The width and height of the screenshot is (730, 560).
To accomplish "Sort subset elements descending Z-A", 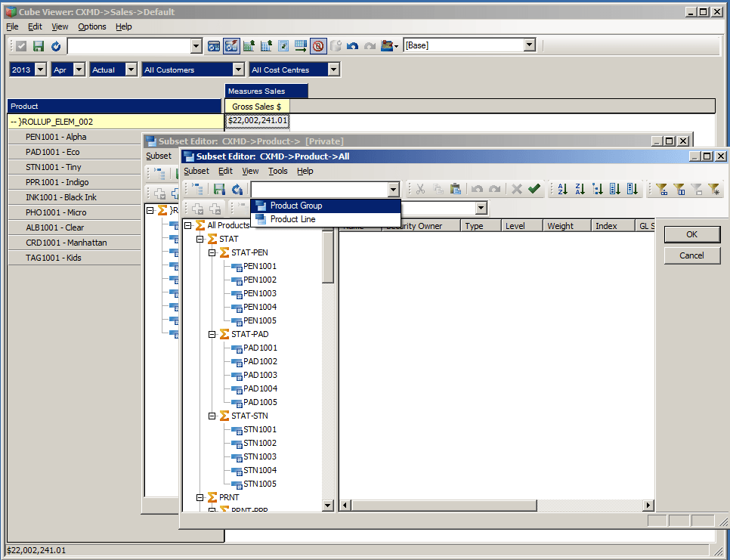I will point(579,189).
